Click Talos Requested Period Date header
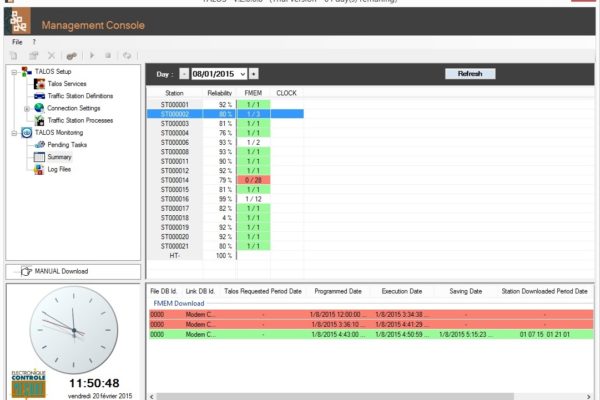 click(x=263, y=291)
